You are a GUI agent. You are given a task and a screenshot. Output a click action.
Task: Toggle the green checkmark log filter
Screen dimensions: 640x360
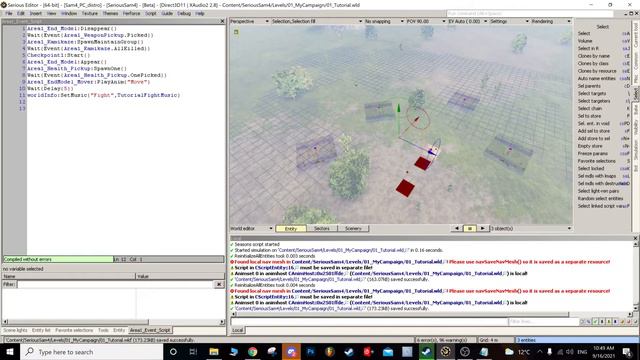pos(596,322)
